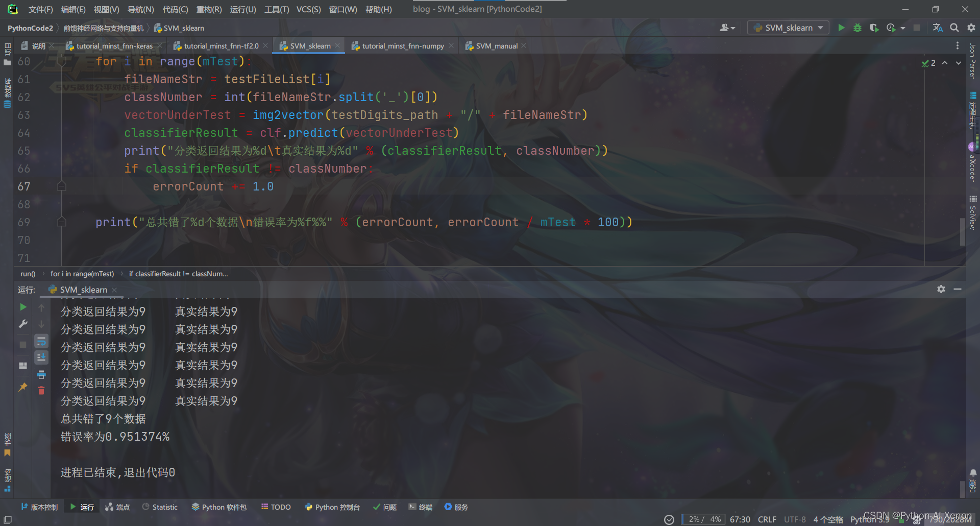Click the up arrow in Run console toolbar
This screenshot has width=980, height=526.
pos(41,307)
